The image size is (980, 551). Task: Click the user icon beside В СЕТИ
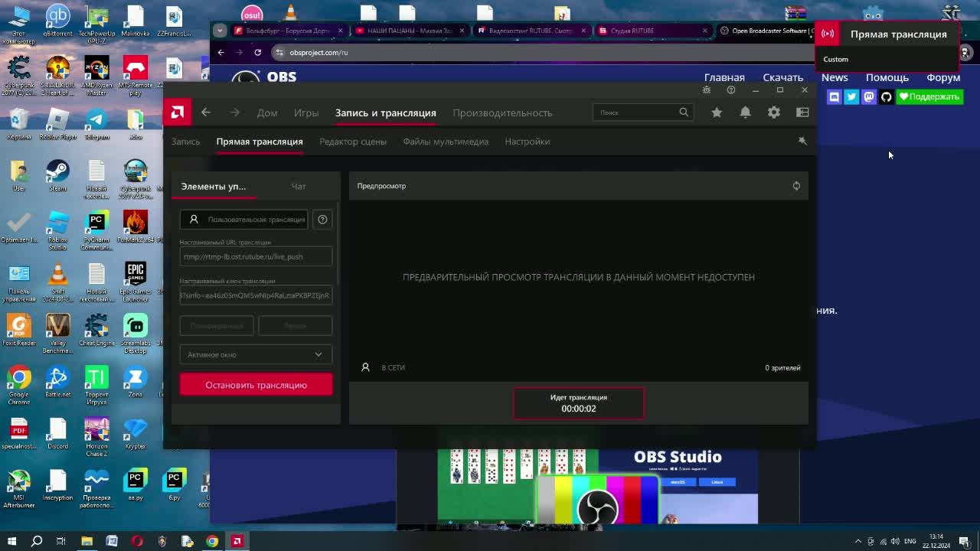click(x=365, y=367)
